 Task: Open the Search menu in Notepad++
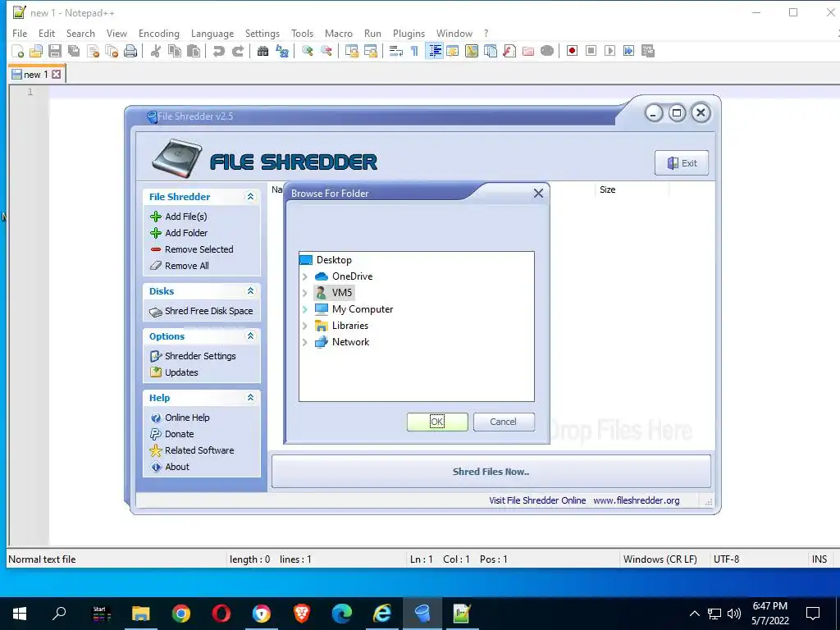coord(80,33)
